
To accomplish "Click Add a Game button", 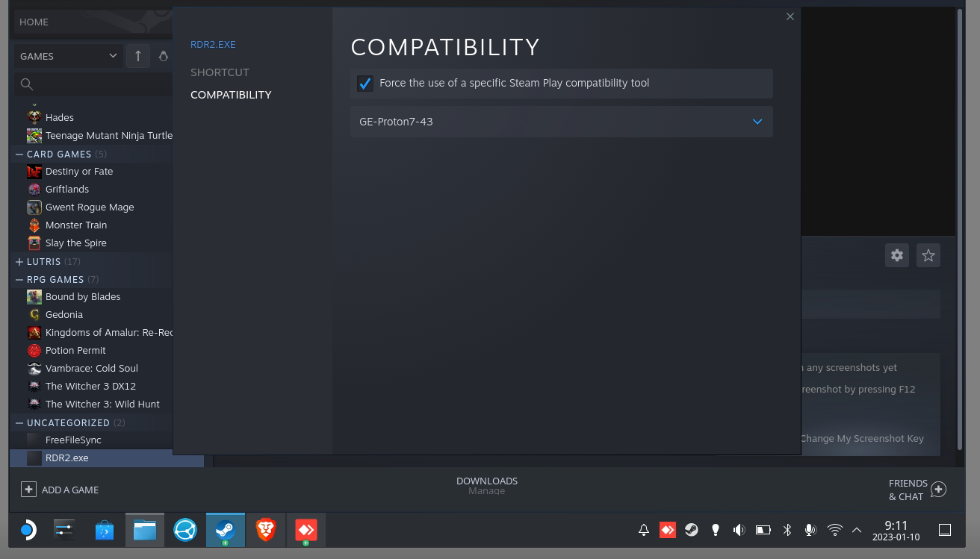I will pyautogui.click(x=60, y=490).
